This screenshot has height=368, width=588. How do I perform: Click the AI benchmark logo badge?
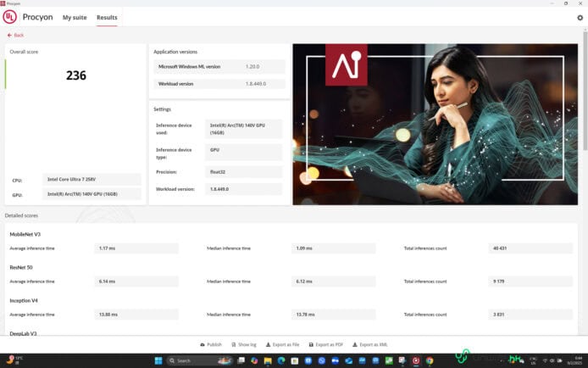click(x=346, y=65)
